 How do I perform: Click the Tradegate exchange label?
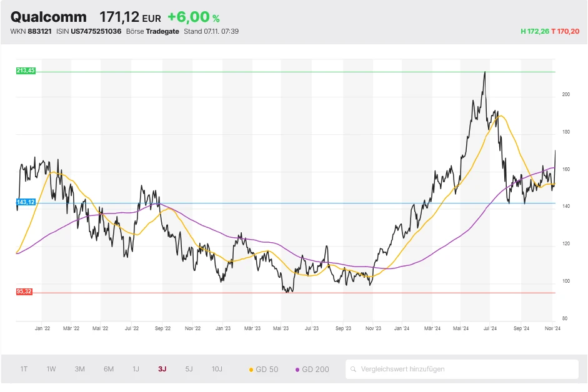coord(162,31)
